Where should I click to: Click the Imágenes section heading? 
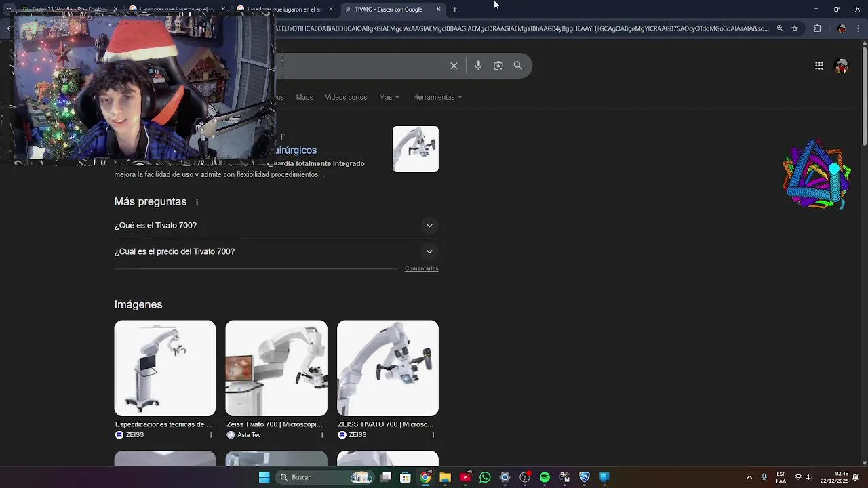[x=138, y=305]
